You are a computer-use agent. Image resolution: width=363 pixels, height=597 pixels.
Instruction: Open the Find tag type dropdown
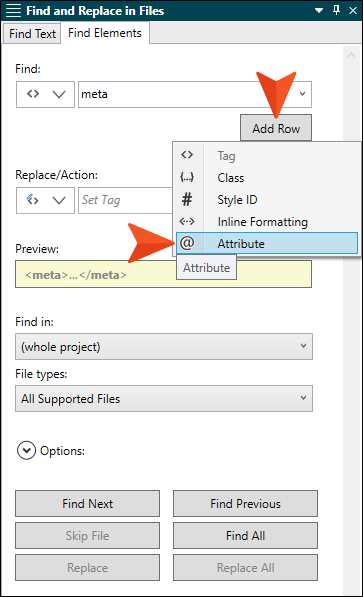45,94
